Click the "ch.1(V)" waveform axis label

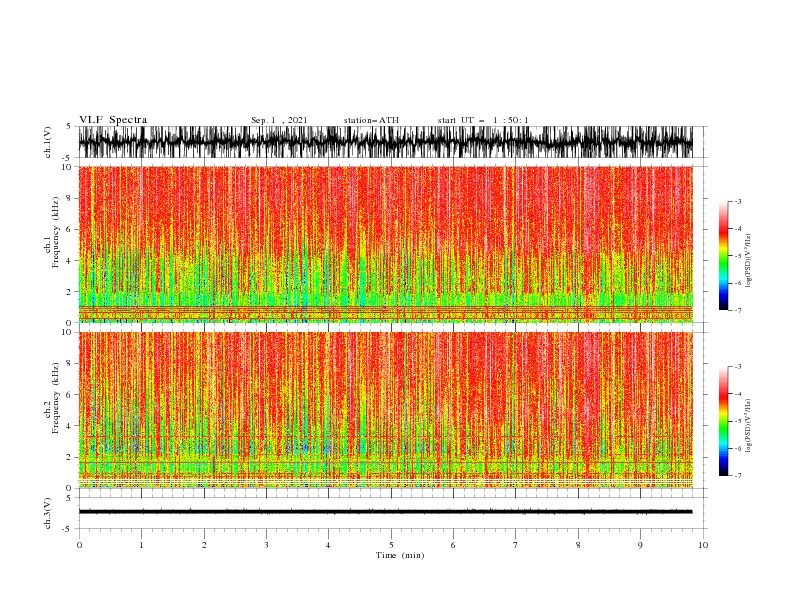pos(48,142)
